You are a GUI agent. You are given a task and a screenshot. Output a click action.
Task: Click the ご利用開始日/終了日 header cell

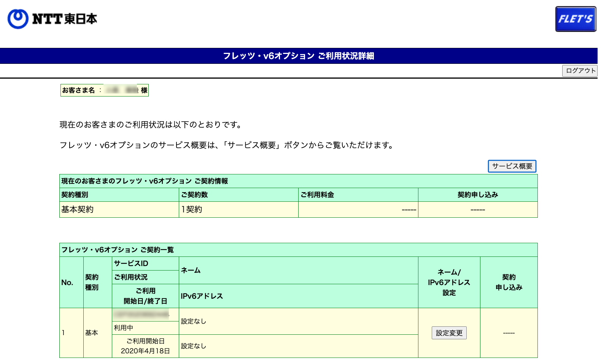145,296
